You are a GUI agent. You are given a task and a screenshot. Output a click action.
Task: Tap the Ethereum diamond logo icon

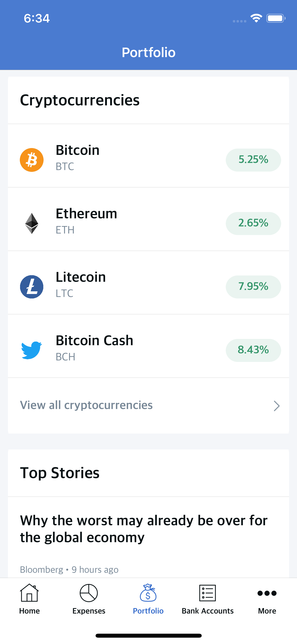[x=32, y=223]
